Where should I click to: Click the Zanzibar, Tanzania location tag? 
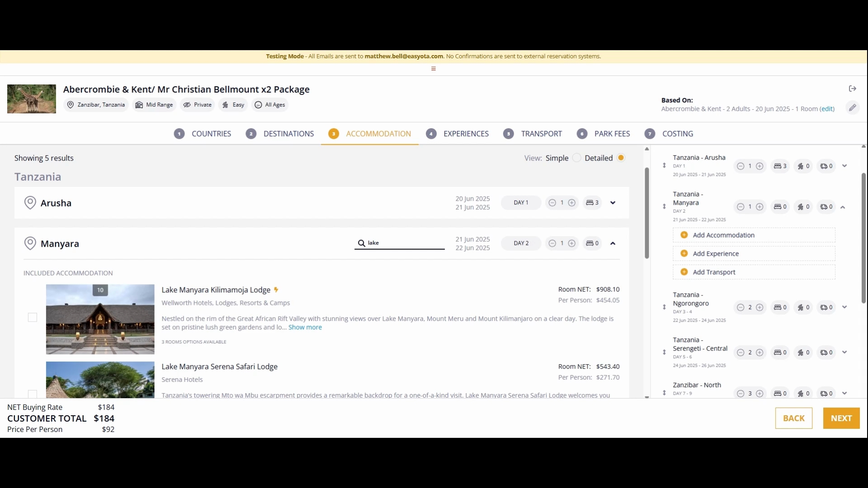pos(96,105)
